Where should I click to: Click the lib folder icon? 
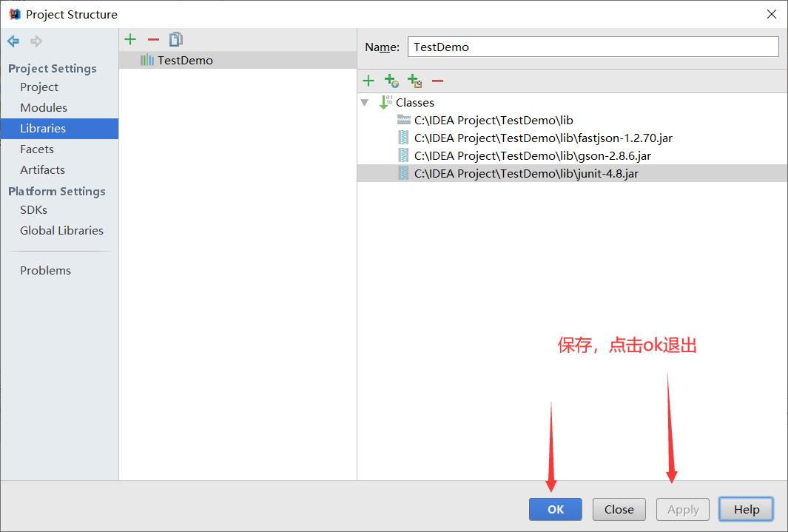click(403, 120)
